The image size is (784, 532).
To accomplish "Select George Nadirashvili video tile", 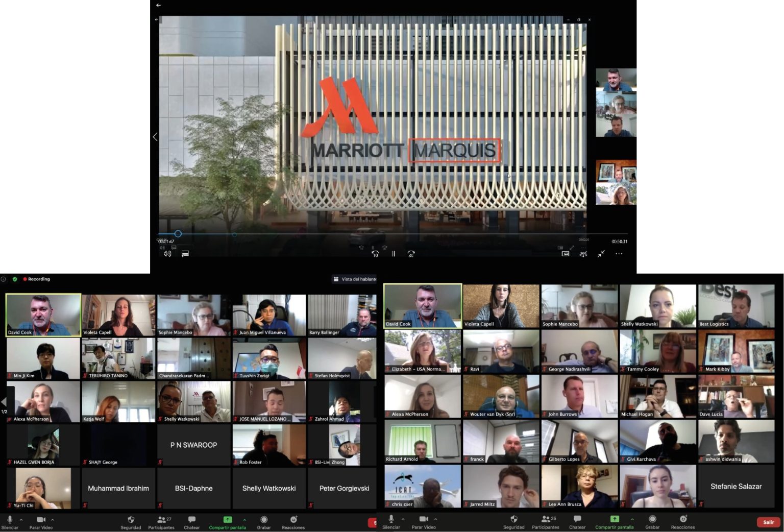I will pyautogui.click(x=579, y=351).
